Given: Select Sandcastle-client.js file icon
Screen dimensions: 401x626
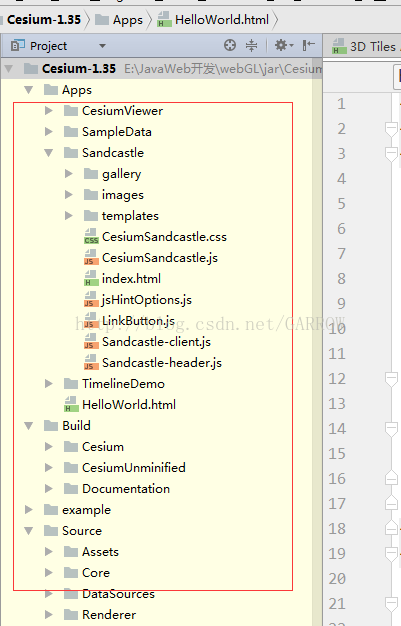Looking at the screenshot, I should tap(91, 341).
